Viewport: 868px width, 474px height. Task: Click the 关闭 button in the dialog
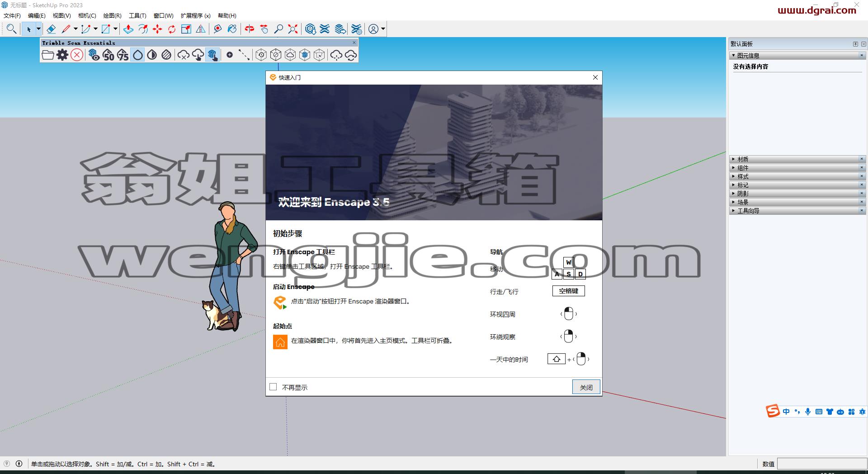(x=586, y=387)
